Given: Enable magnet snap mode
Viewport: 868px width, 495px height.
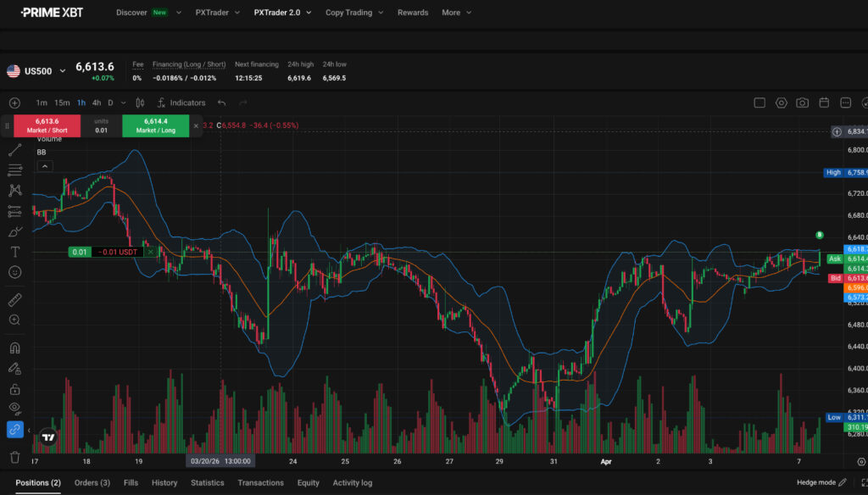Looking at the screenshot, I should (x=14, y=348).
